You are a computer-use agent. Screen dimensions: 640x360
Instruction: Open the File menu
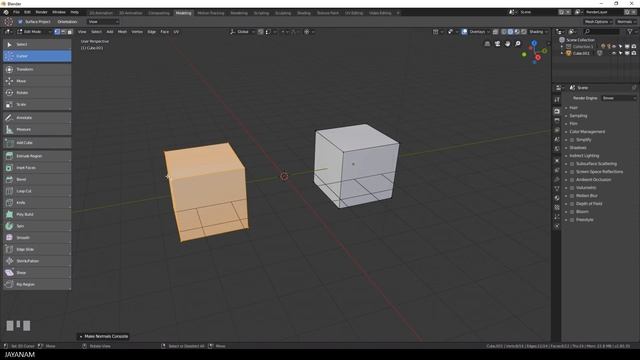tap(16, 12)
